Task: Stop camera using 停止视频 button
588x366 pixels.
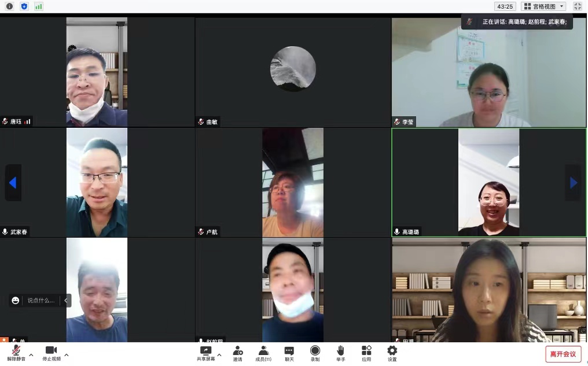Action: tap(51, 353)
